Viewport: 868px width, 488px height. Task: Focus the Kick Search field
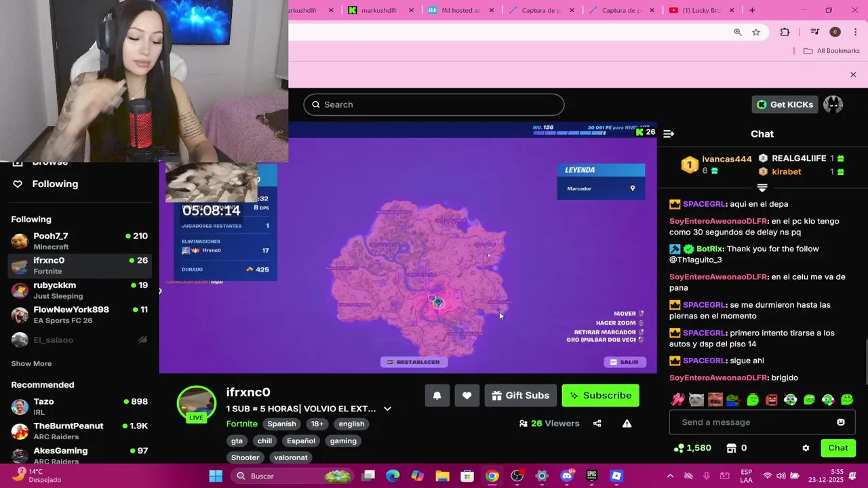pyautogui.click(x=434, y=104)
